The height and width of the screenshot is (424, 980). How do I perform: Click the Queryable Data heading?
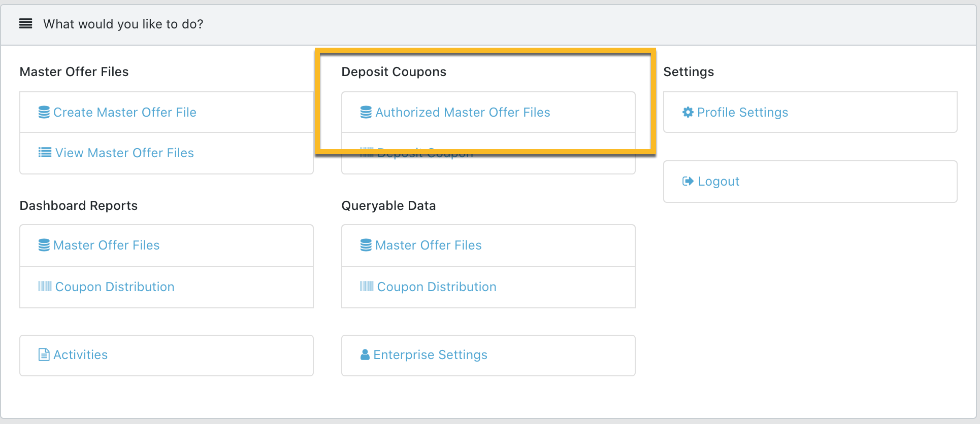click(x=388, y=206)
